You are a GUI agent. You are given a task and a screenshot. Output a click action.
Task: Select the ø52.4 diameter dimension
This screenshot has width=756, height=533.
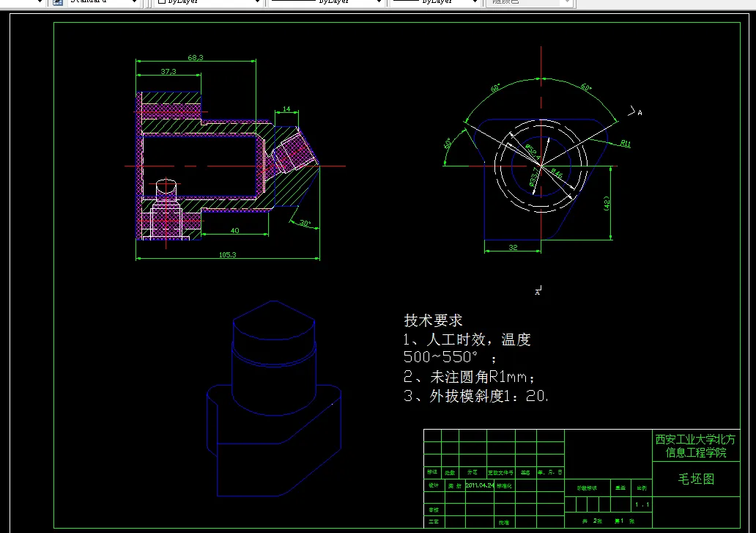(533, 152)
